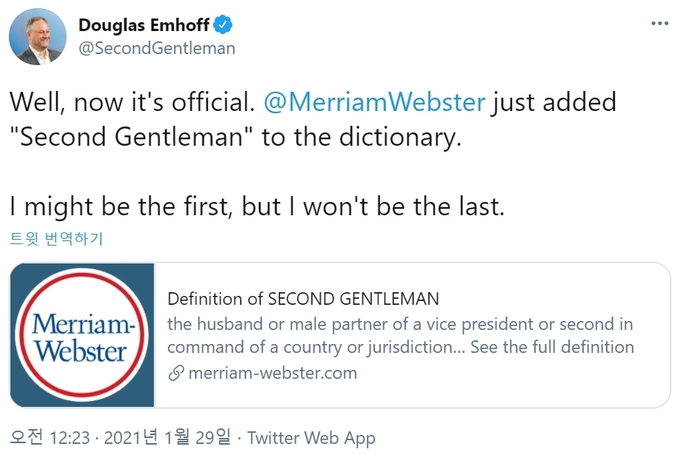The image size is (680, 455).
Task: Click the Korean translate tweet link
Action: click(x=56, y=239)
